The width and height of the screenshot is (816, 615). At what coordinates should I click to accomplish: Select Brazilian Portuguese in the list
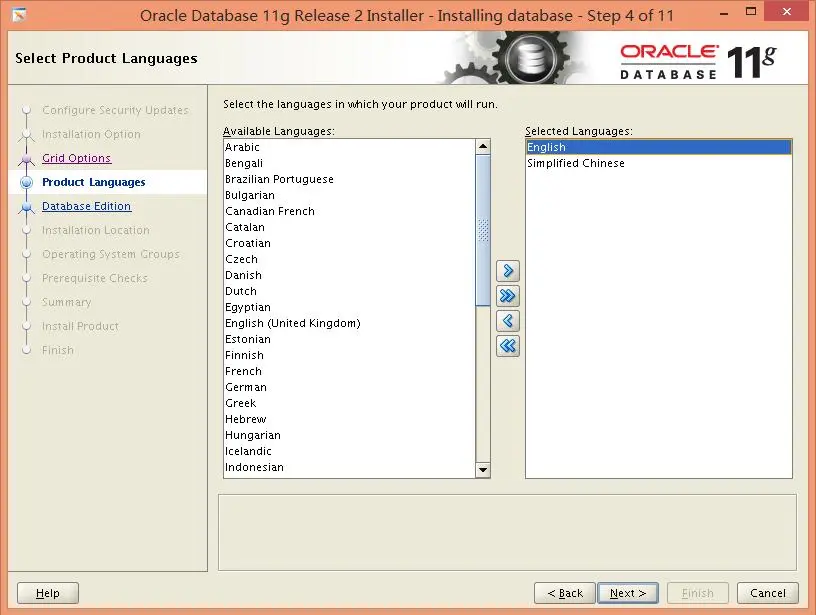[349, 179]
